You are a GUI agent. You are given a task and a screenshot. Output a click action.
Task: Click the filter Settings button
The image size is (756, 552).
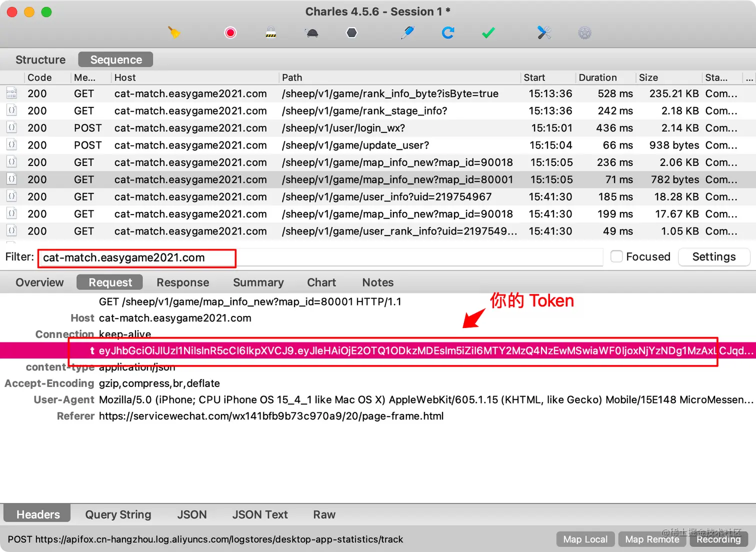714,256
